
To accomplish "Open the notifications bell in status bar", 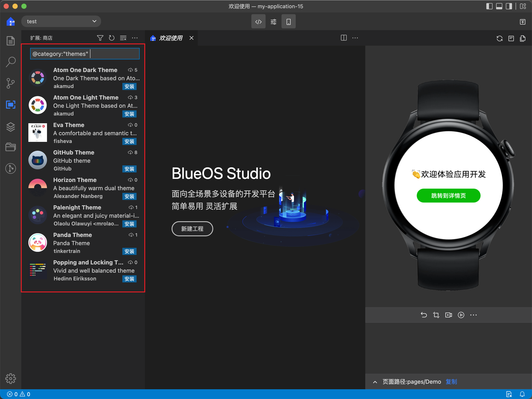I will (522, 394).
